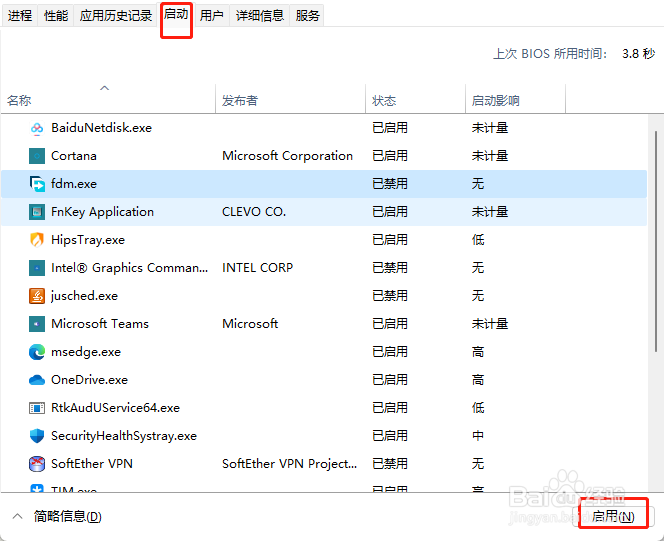Viewport: 664px width, 541px height.
Task: Click the sort arrow above 名称
Action: [x=104, y=88]
